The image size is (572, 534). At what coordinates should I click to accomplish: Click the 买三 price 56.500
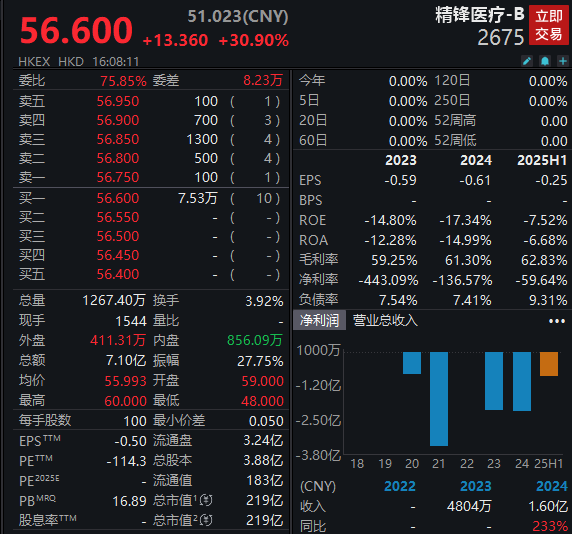pyautogui.click(x=118, y=236)
